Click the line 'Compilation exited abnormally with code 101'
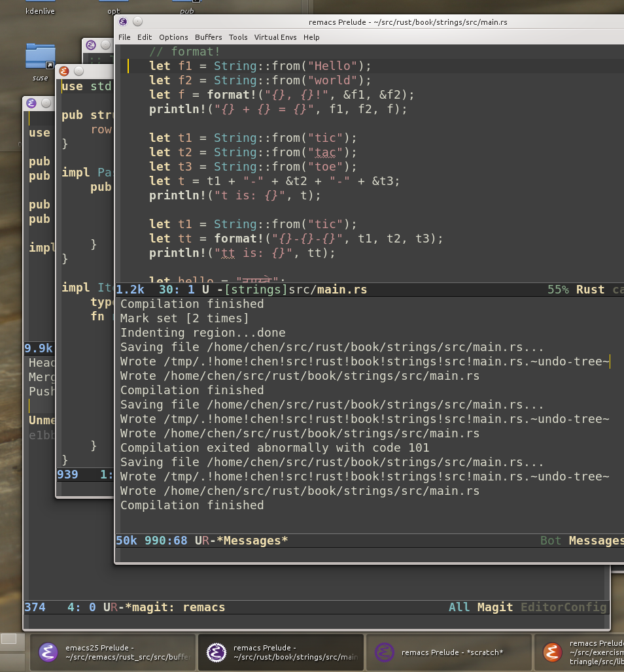This screenshot has width=624, height=672. tap(275, 448)
